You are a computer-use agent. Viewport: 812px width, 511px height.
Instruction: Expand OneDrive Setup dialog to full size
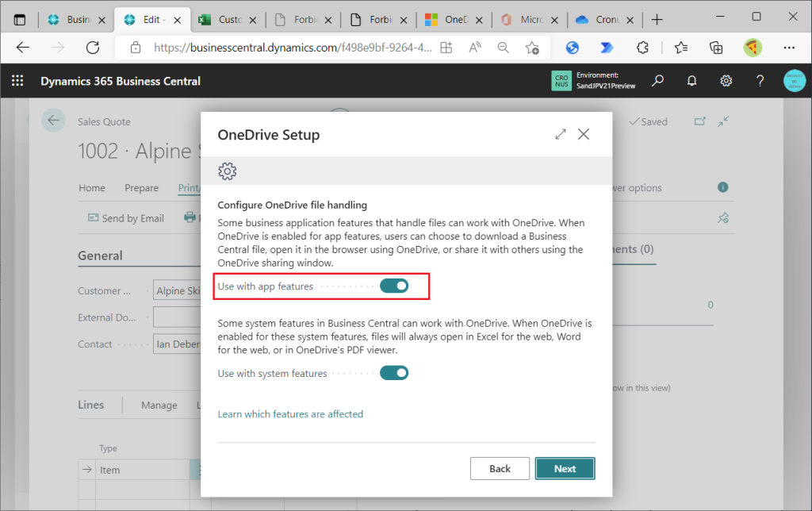[561, 134]
